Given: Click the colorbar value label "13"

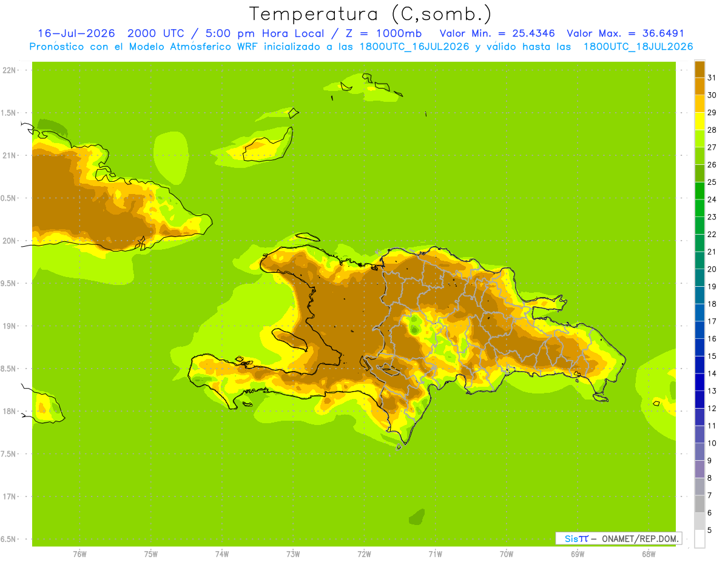Looking at the screenshot, I should point(712,391).
